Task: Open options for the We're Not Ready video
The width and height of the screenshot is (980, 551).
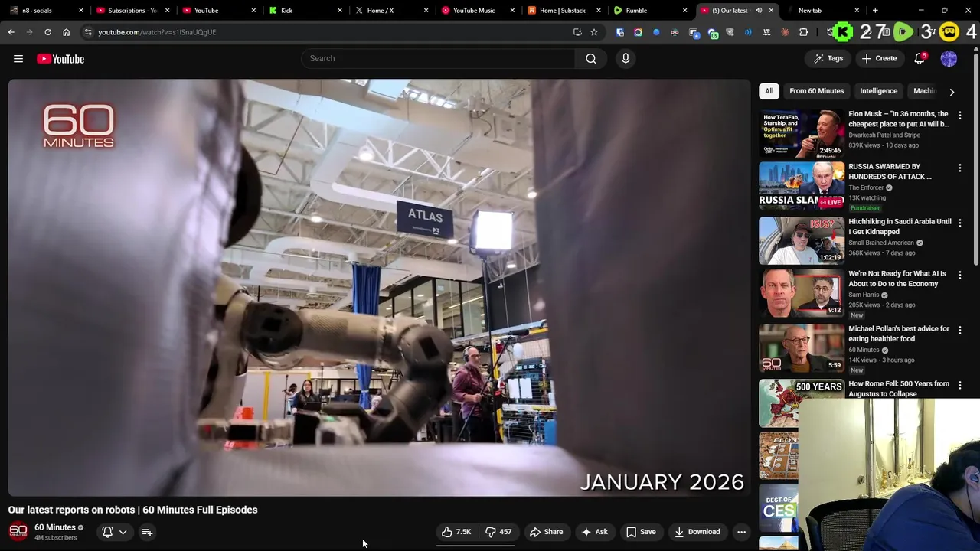Action: [x=960, y=275]
